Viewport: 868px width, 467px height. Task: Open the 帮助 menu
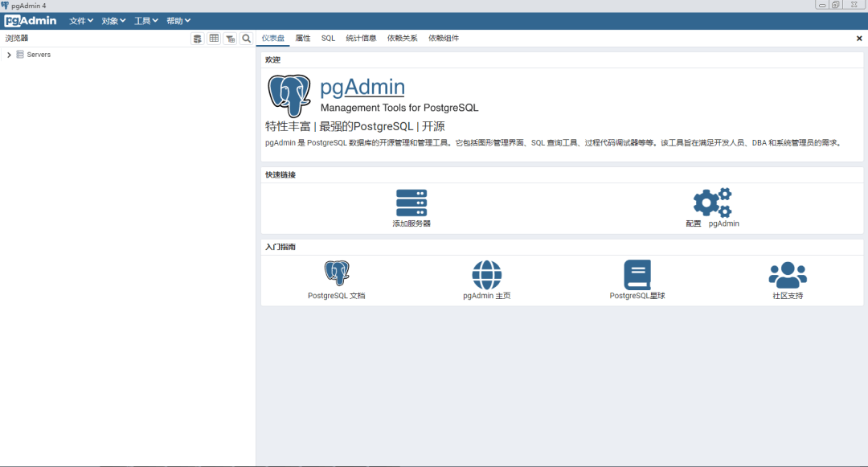point(178,21)
